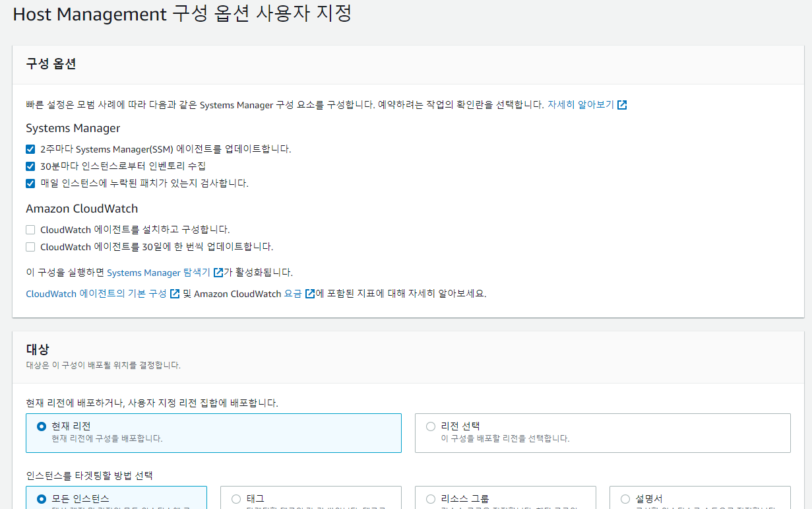Select the 현재 리전 radio button

pos(42,426)
